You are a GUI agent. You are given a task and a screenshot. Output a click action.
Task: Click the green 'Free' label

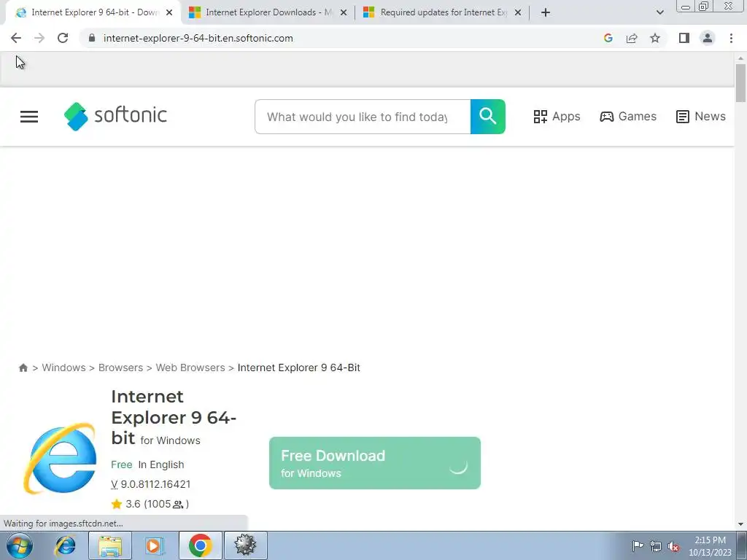click(x=122, y=464)
